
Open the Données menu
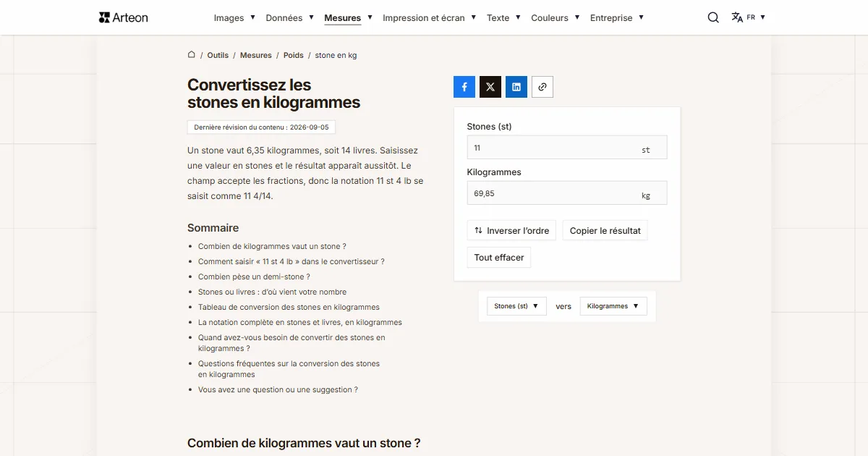[289, 17]
